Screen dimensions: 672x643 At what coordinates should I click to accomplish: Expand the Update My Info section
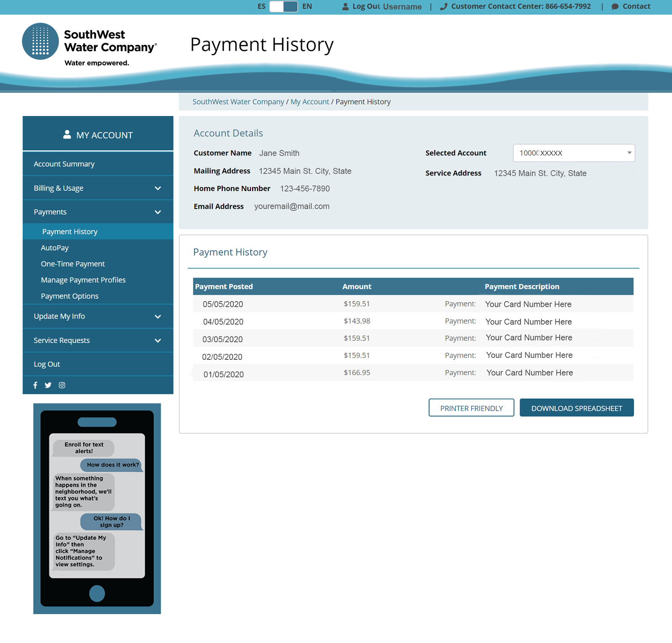click(x=158, y=316)
